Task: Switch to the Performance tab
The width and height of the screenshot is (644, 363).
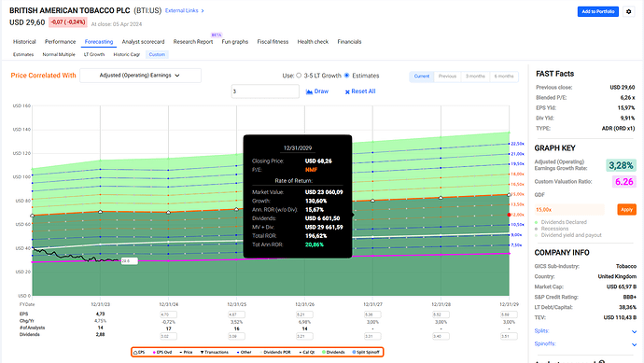Action: tap(60, 42)
